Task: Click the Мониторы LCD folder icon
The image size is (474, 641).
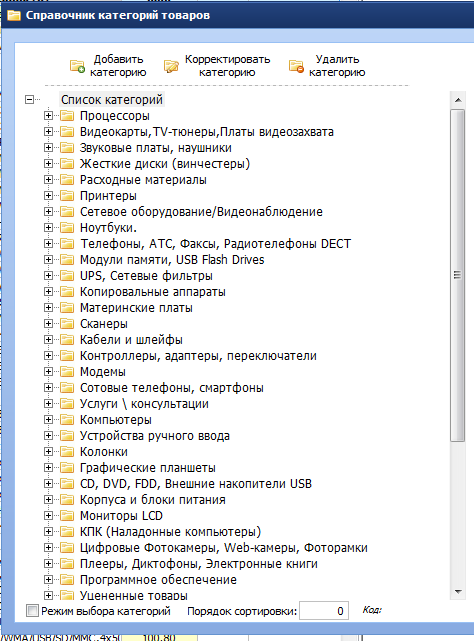Action: point(67,515)
